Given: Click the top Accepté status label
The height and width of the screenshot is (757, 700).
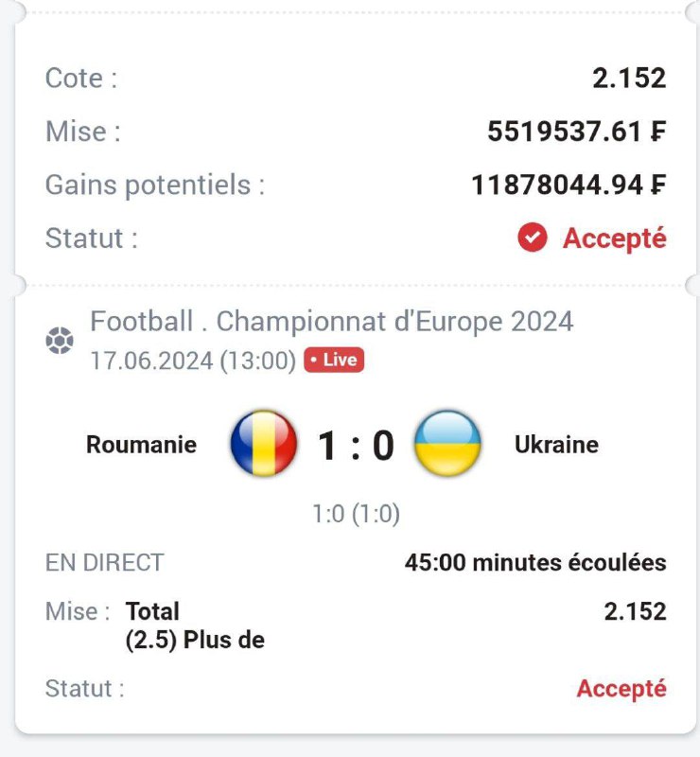Looking at the screenshot, I should coord(614,238).
